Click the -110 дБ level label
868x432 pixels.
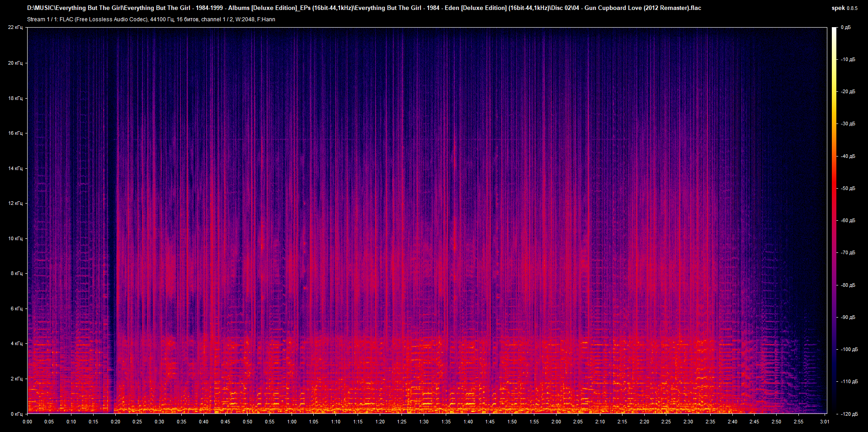coord(849,382)
